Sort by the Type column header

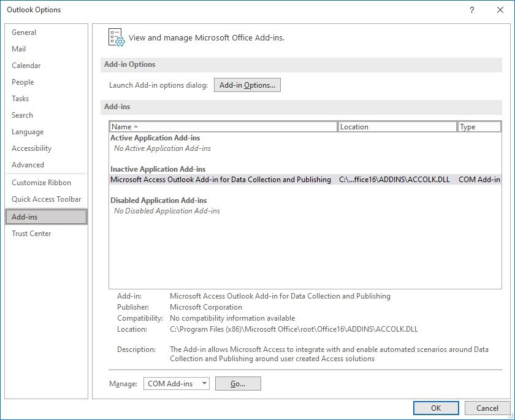pyautogui.click(x=479, y=127)
